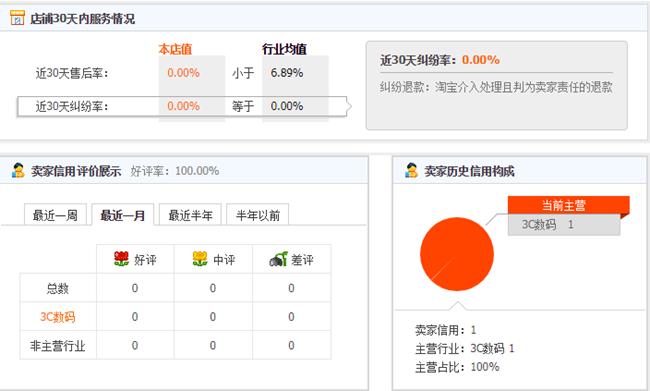650x391 pixels.
Task: Open the 最近半年 tab
Action: 190,215
